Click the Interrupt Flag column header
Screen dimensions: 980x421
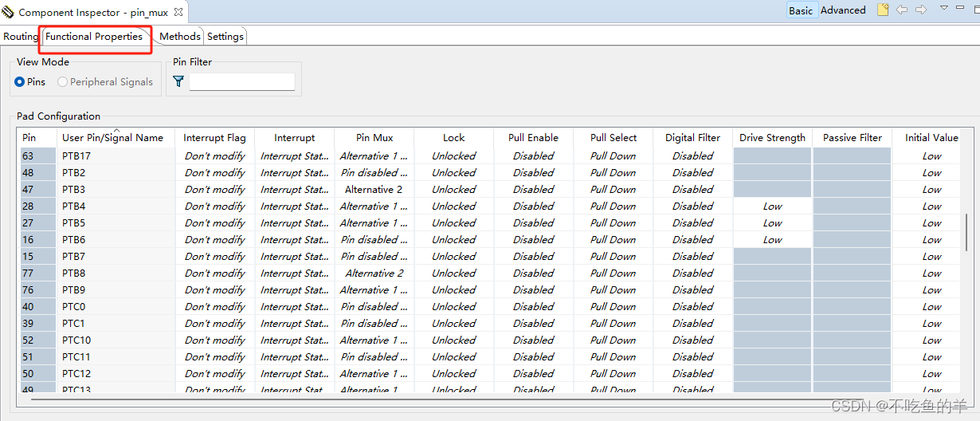[x=214, y=137]
